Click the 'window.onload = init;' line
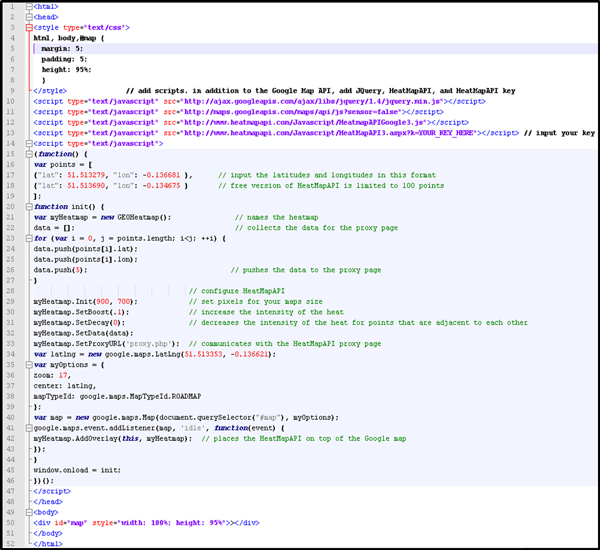 (77, 470)
